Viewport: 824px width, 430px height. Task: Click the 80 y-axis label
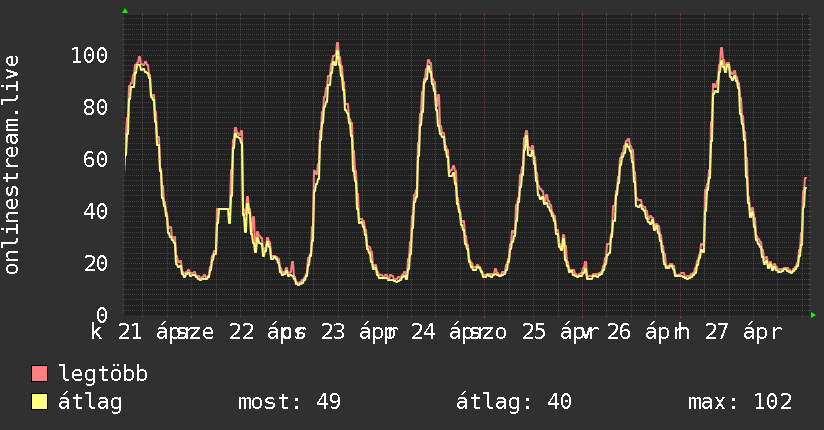(96, 107)
